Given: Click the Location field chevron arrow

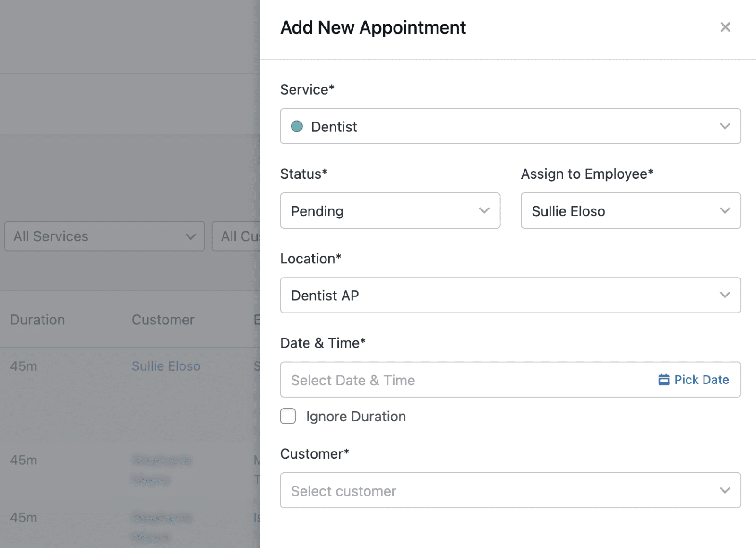Looking at the screenshot, I should pyautogui.click(x=724, y=295).
